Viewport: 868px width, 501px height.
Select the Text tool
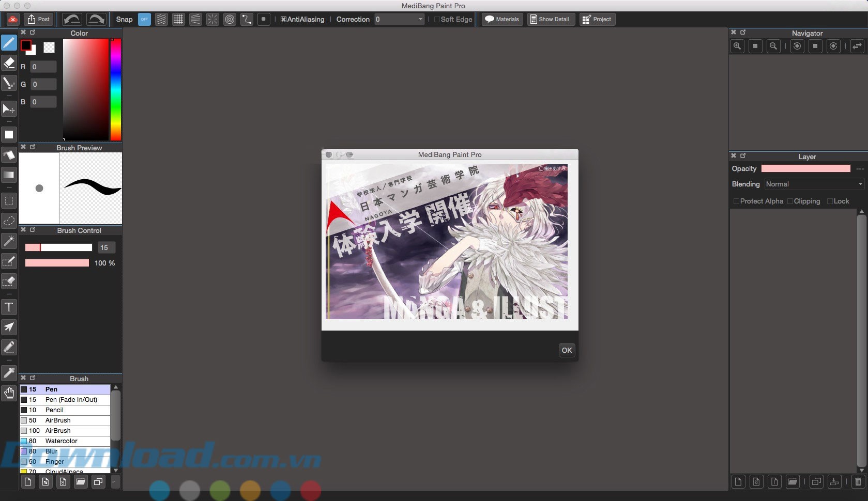pos(9,307)
